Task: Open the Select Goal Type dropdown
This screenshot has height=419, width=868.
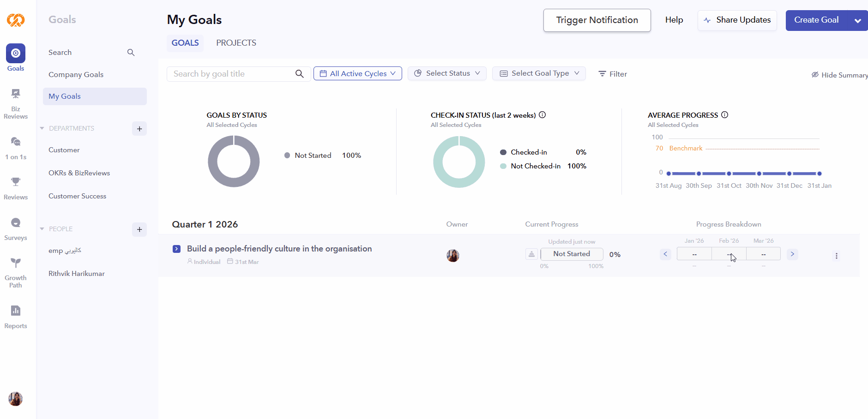Action: tap(539, 73)
